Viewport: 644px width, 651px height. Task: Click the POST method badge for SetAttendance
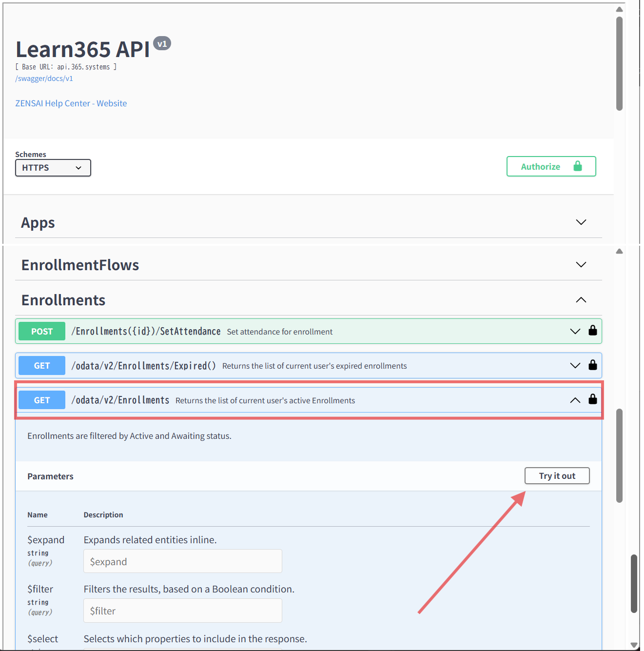pyautogui.click(x=42, y=331)
